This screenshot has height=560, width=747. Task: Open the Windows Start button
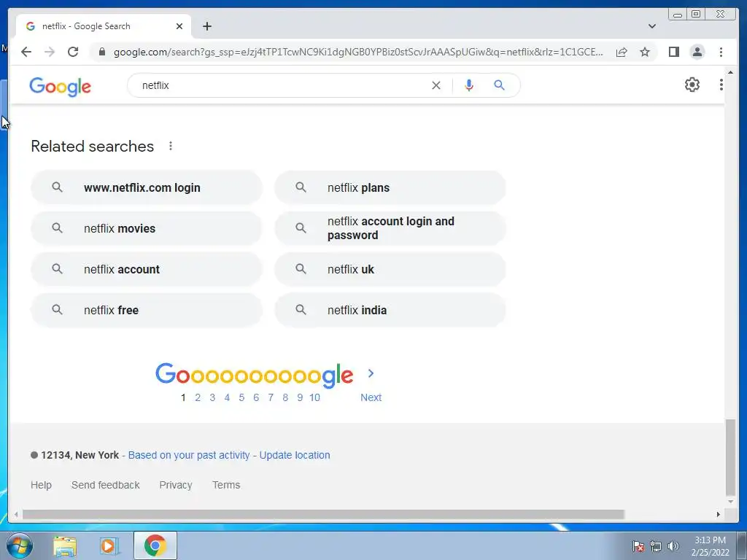tap(20, 545)
